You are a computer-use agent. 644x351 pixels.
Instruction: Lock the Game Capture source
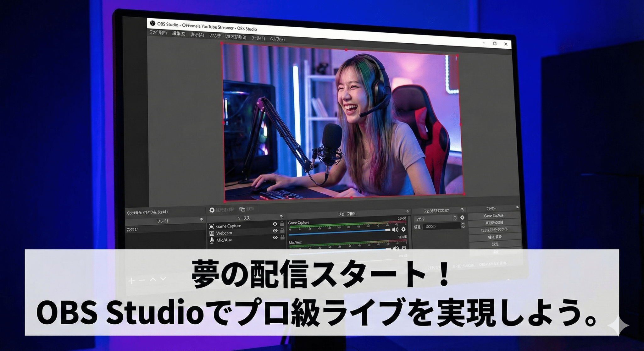pyautogui.click(x=282, y=224)
